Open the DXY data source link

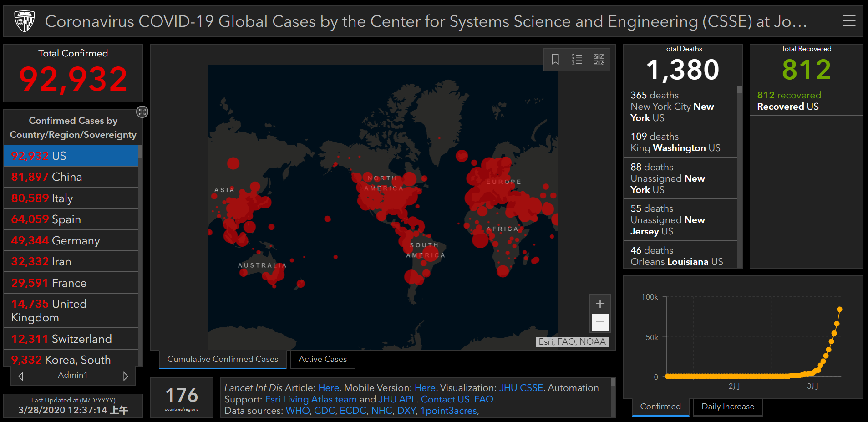406,411
